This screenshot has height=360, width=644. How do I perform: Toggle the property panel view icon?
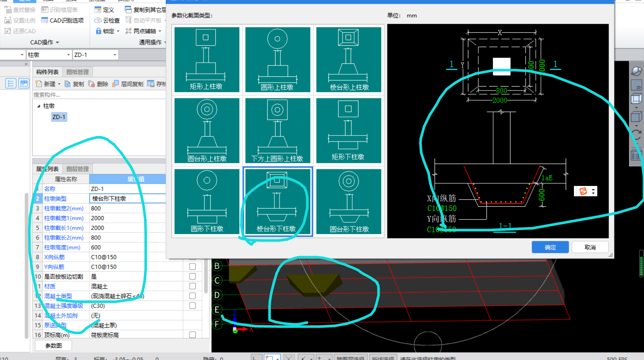tap(24, 84)
